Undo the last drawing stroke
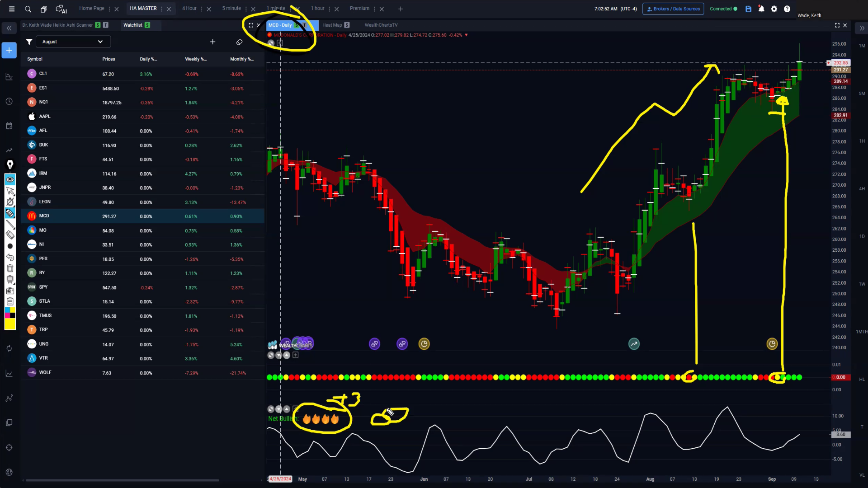Screen dimensions: 868x488 (10, 257)
